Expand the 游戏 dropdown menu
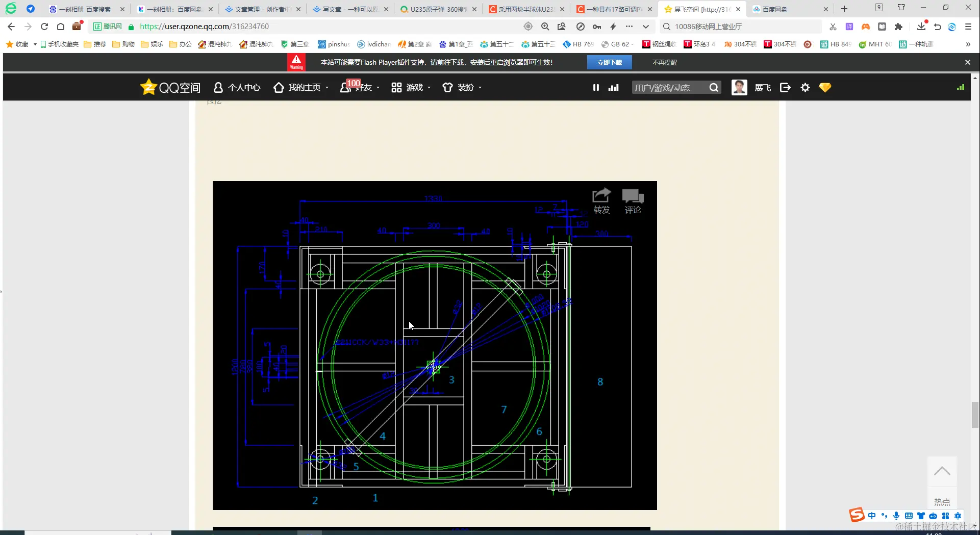The image size is (980, 535). click(x=429, y=88)
